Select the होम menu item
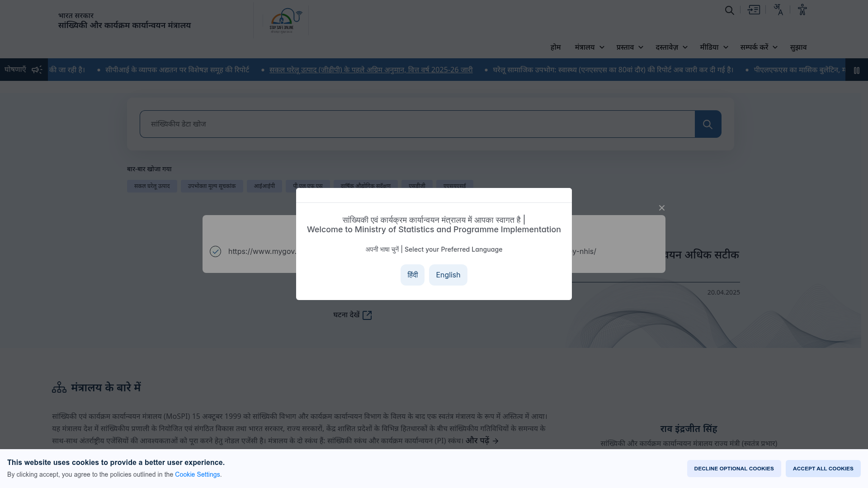The image size is (868, 488). (556, 47)
